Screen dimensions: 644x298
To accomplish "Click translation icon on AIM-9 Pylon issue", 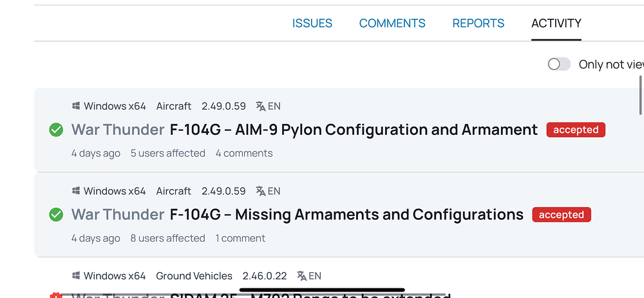I will click(x=261, y=106).
